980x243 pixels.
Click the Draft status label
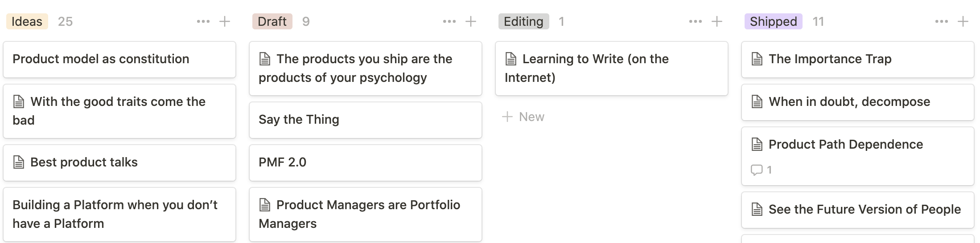tap(272, 21)
